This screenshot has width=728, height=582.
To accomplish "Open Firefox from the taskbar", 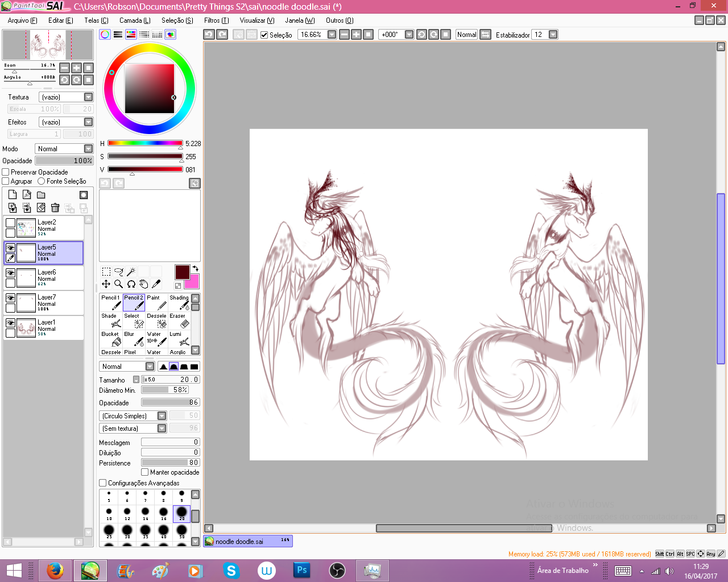I will click(55, 570).
